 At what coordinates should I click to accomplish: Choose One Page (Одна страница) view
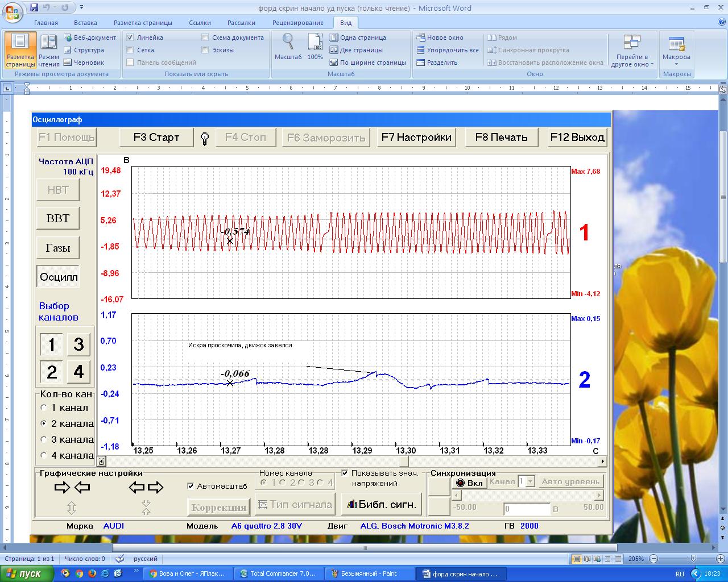tap(358, 38)
